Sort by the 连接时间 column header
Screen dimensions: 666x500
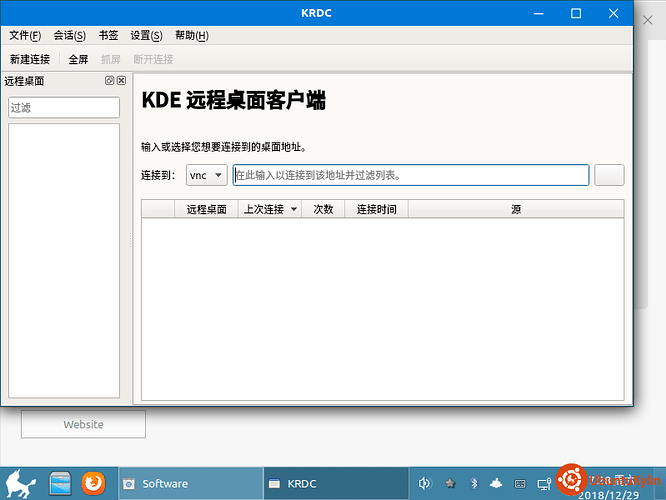point(376,209)
